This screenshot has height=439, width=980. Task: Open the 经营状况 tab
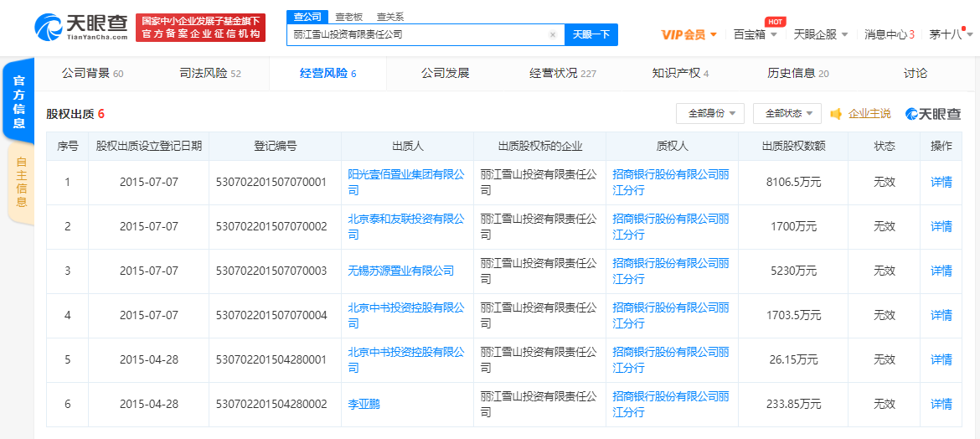pyautogui.click(x=563, y=73)
